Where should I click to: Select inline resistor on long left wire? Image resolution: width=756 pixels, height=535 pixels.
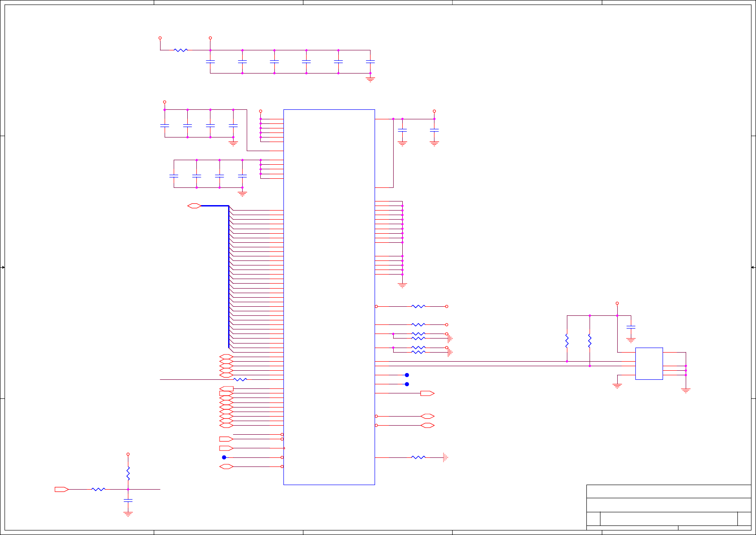240,379
